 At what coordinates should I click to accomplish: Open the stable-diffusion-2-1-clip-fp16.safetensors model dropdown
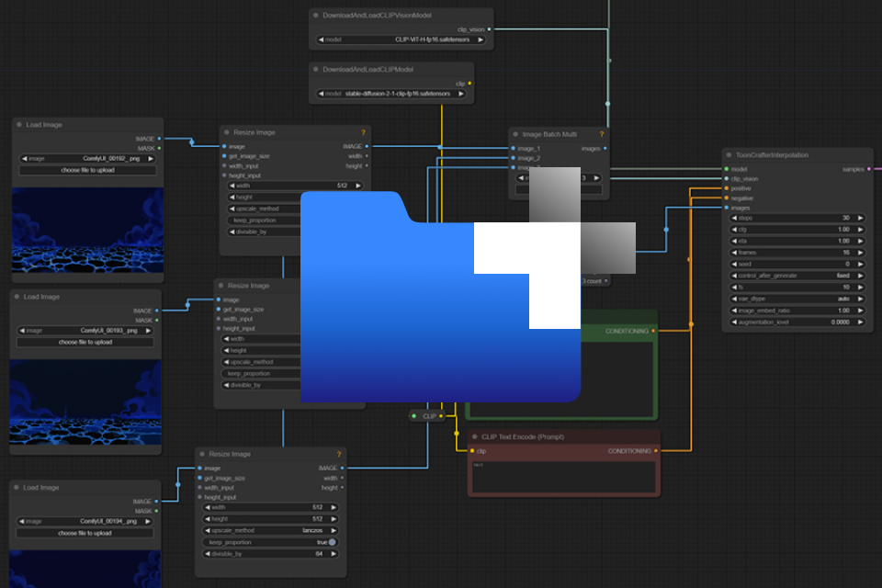click(391, 94)
